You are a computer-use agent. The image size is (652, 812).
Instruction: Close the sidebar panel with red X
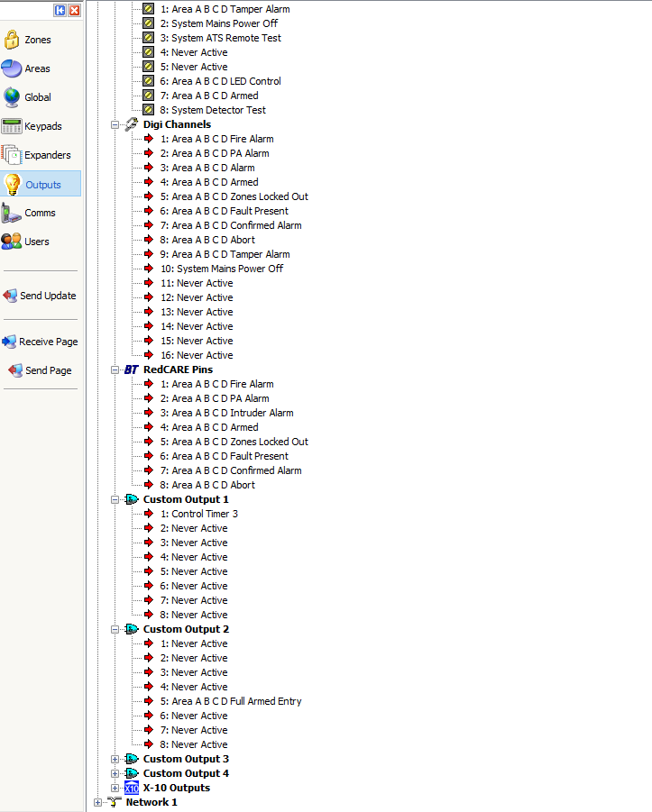point(74,10)
